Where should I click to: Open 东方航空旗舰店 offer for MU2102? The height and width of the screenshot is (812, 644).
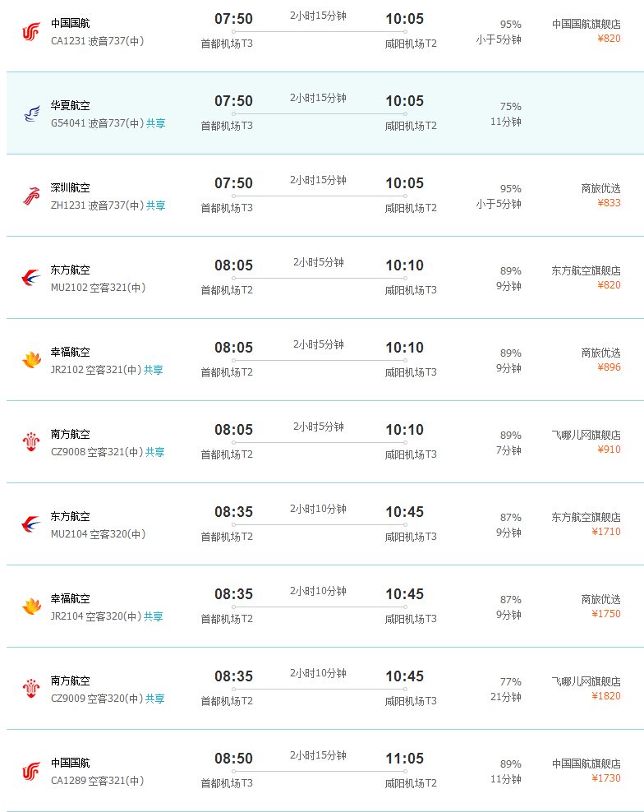click(586, 270)
